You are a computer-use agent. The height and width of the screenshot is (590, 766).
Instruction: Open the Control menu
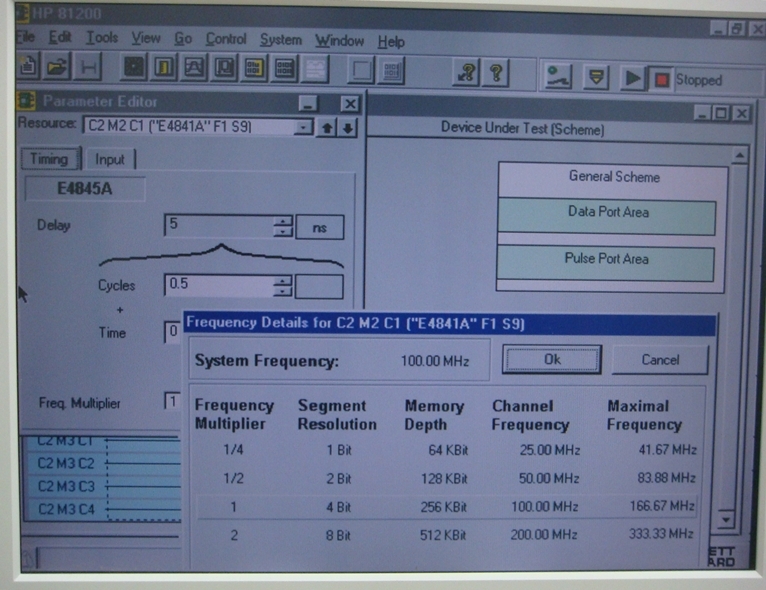(x=226, y=39)
